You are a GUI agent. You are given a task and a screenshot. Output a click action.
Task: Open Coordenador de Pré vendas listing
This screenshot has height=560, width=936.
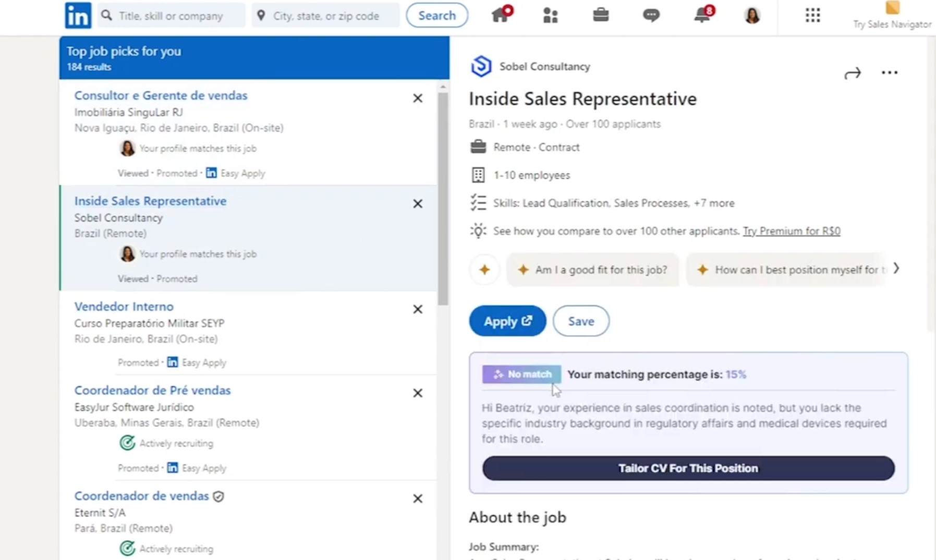click(152, 391)
